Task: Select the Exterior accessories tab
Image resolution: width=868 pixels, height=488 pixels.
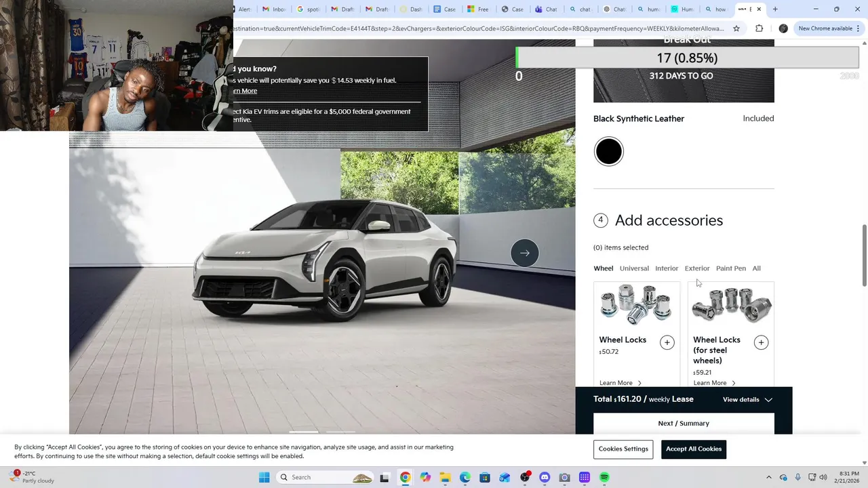Action: click(697, 268)
